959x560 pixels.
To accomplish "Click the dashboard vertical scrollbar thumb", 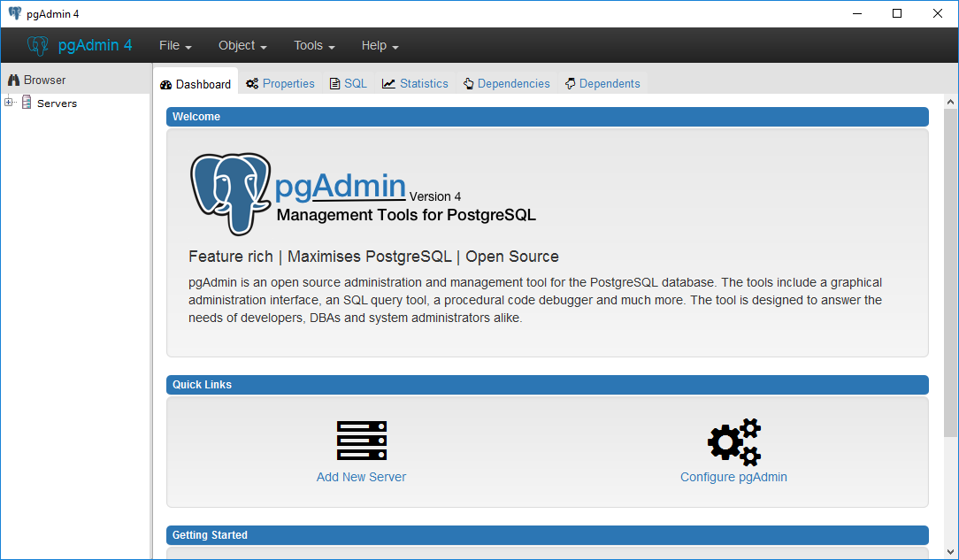I will point(950,273).
